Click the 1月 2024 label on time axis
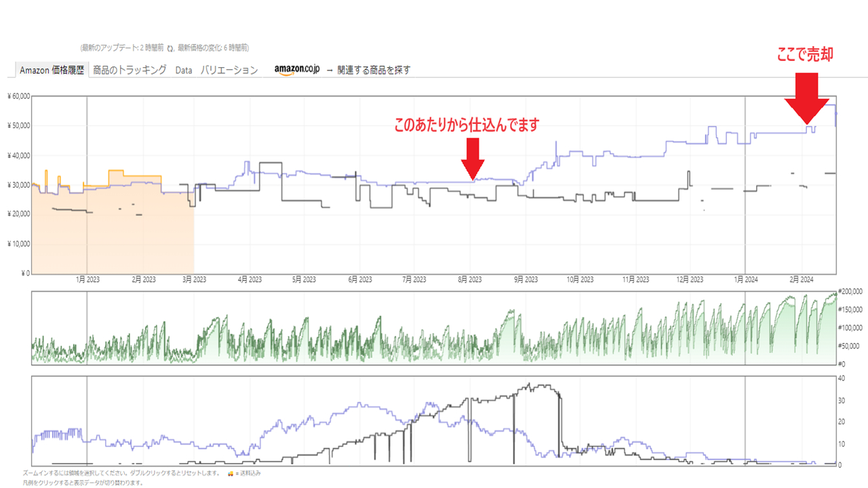The height and width of the screenshot is (488, 868). pos(745,279)
